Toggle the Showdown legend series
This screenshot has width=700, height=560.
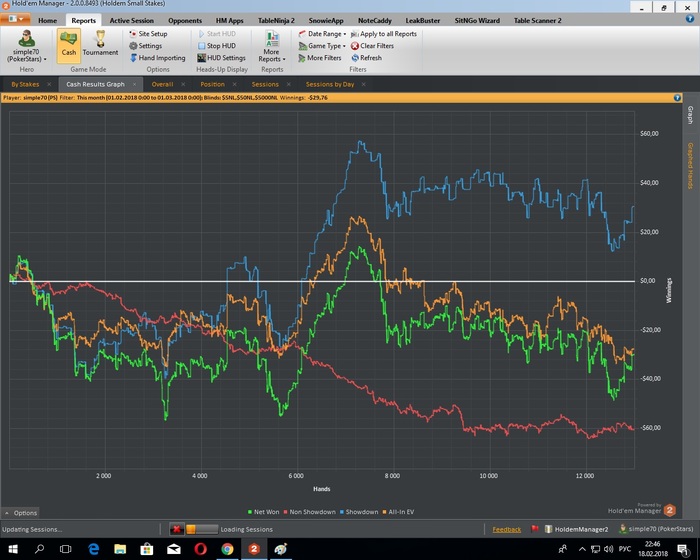click(x=359, y=512)
